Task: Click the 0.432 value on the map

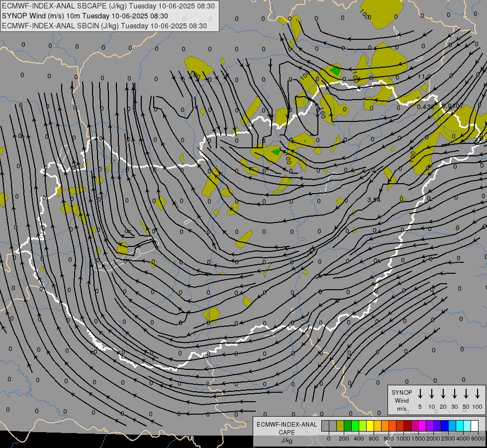Action: [425, 107]
